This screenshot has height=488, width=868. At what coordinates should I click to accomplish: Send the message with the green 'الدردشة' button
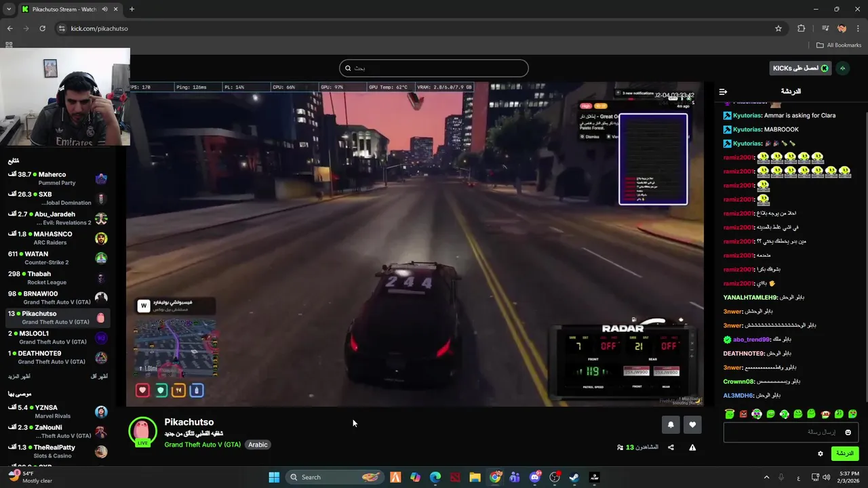(x=844, y=453)
